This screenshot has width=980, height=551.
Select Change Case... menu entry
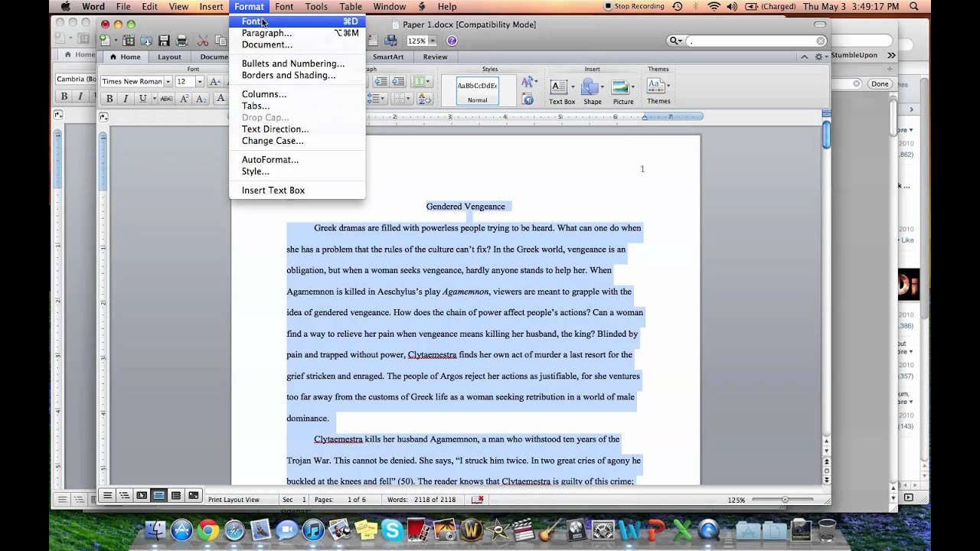273,141
